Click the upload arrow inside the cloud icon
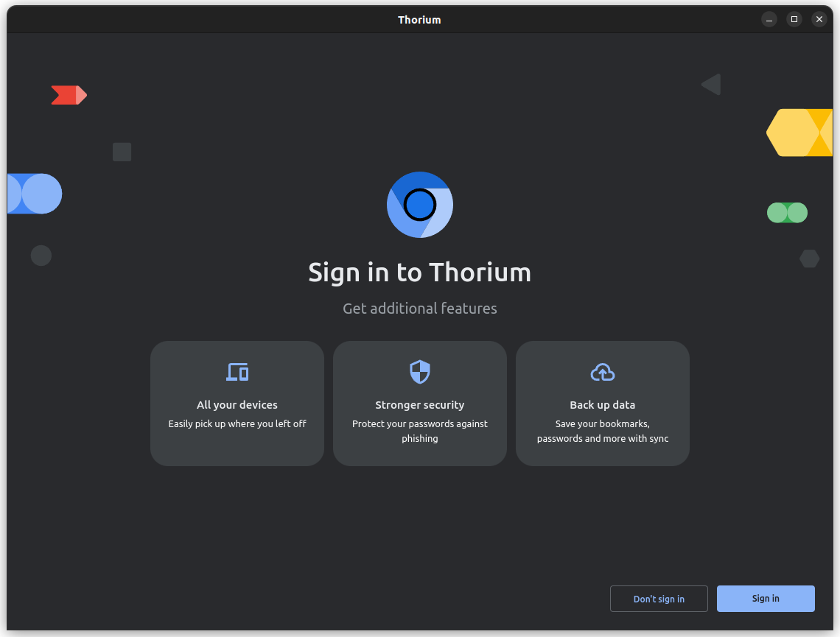 coord(602,373)
